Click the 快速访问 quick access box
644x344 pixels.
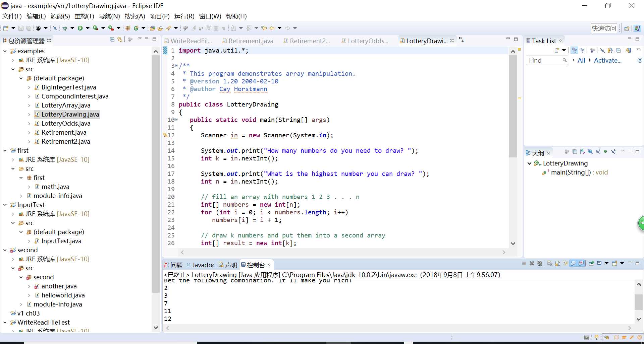(604, 28)
